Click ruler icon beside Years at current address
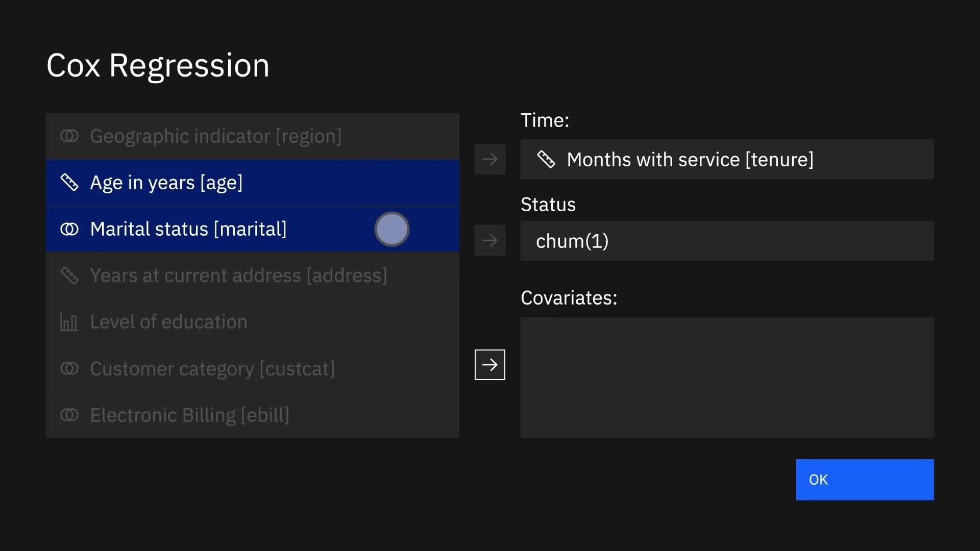This screenshot has width=980, height=551. pyautogui.click(x=69, y=275)
